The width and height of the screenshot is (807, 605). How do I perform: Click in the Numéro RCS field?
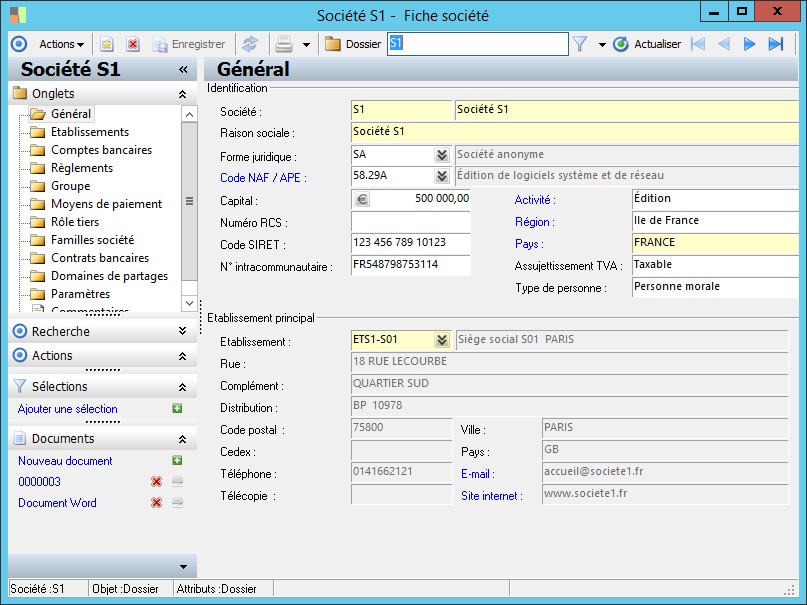click(410, 220)
